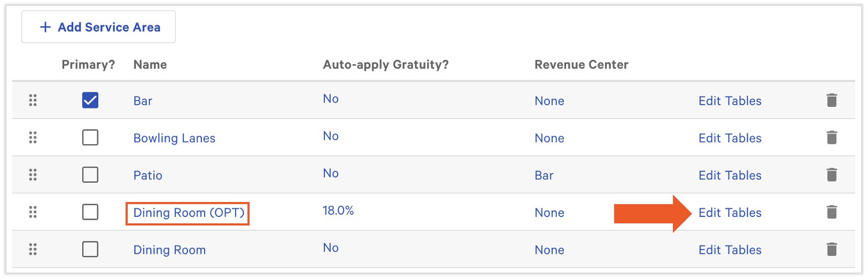Viewport: 868px width, 280px height.
Task: Remove the Patio service area
Action: click(x=831, y=175)
